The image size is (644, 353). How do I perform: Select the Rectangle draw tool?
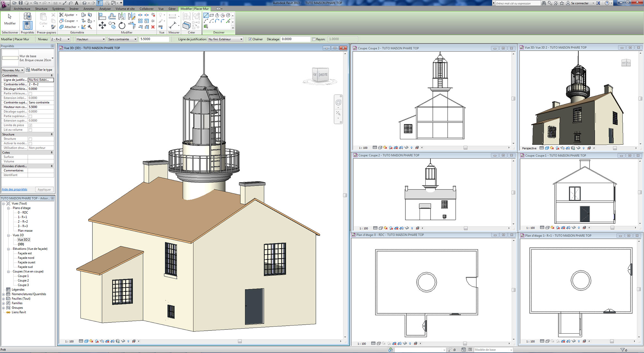212,15
